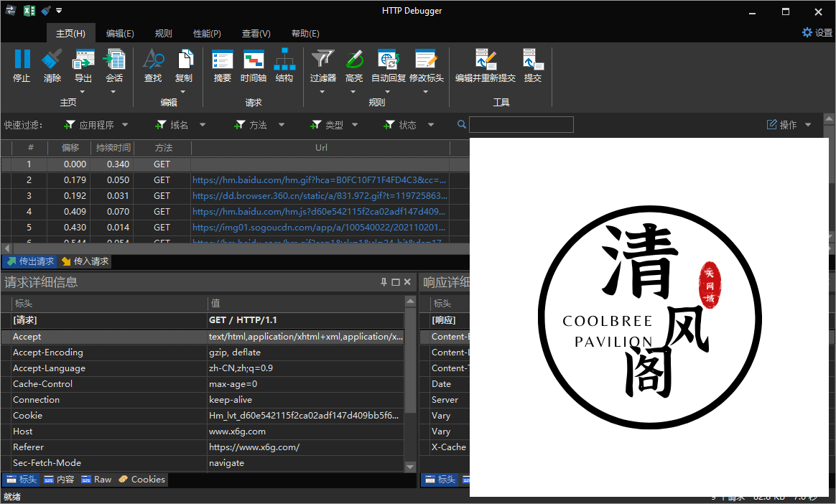
Task: Click the hm.baidu.com/hm.js URL link
Action: click(319, 212)
